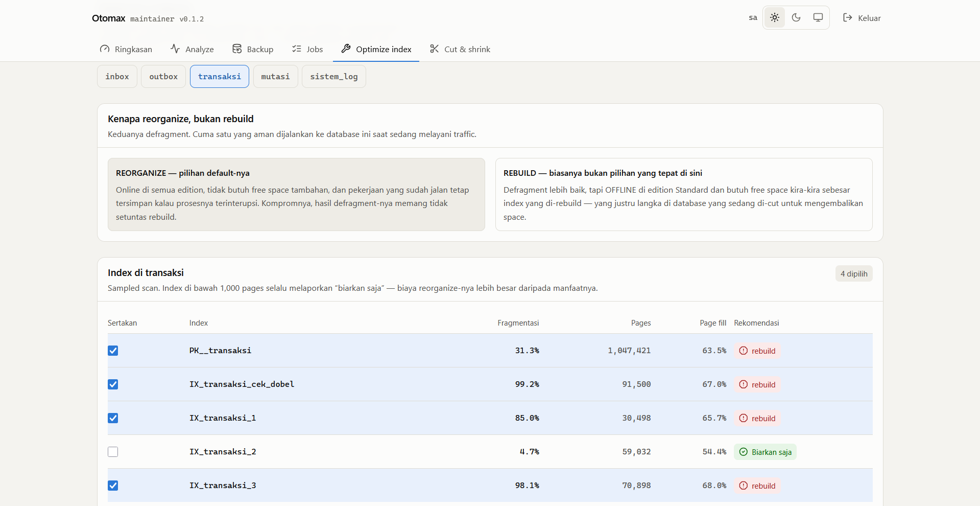Select system theme monitor icon
980x506 pixels.
(818, 18)
